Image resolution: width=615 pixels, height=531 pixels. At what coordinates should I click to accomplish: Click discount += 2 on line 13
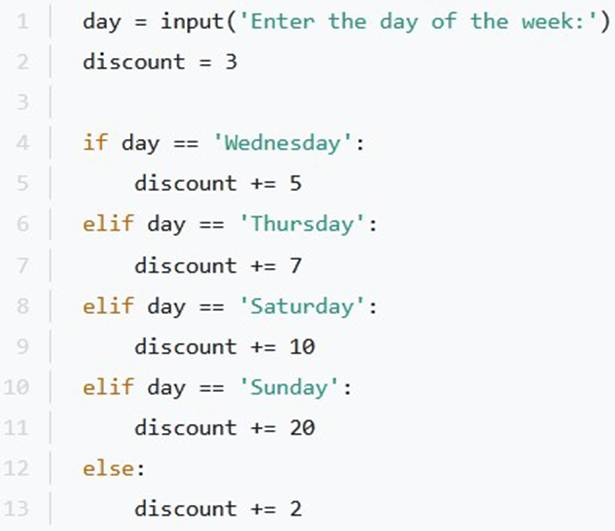coord(218,509)
